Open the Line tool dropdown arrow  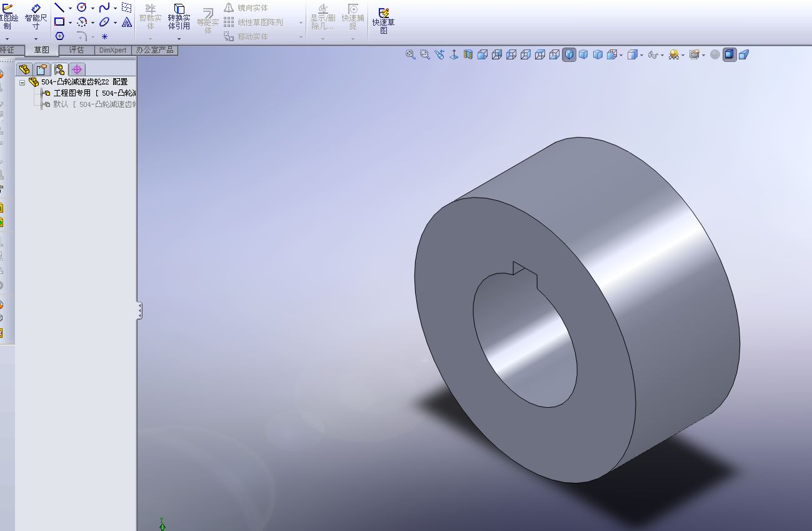pos(70,8)
